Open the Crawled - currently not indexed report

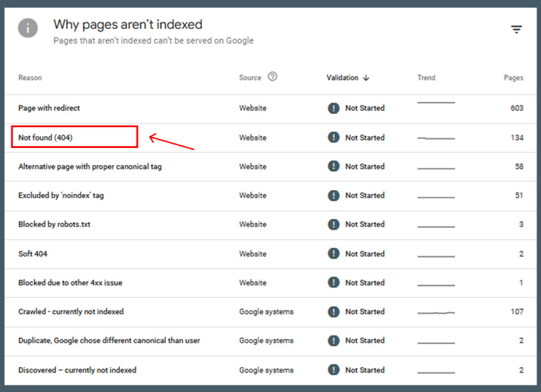point(70,312)
